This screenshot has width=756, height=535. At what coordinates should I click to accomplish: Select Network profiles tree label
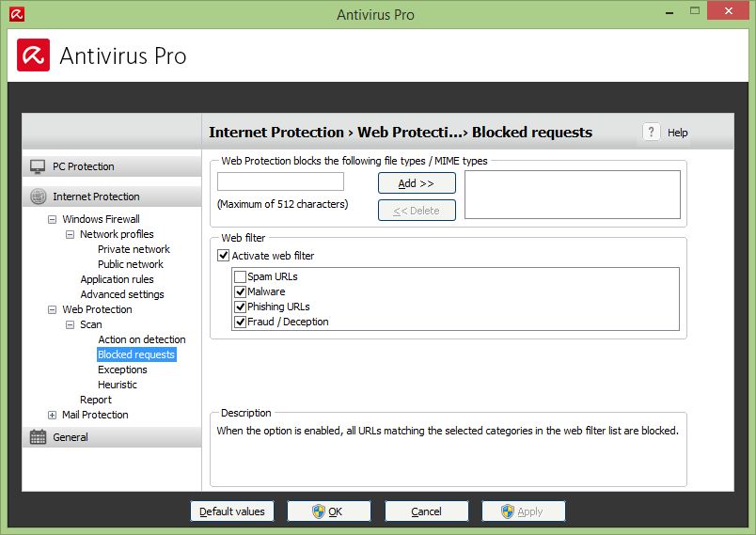coord(117,234)
